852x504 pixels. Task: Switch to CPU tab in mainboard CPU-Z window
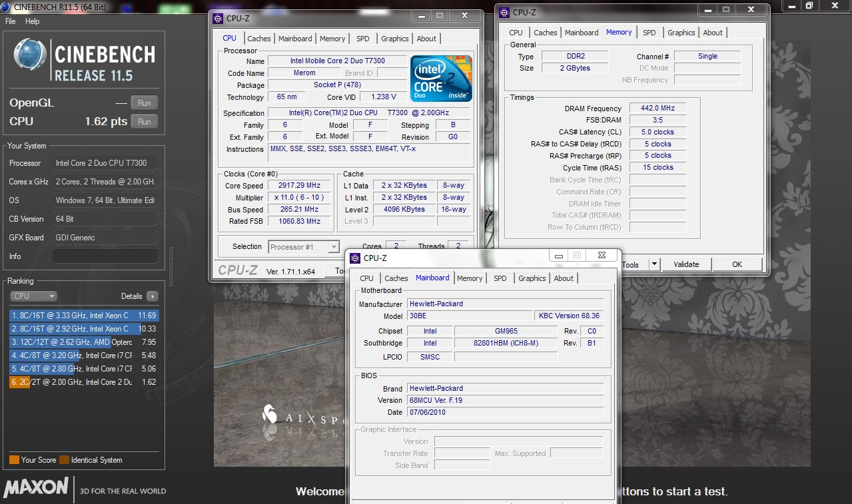point(367,278)
